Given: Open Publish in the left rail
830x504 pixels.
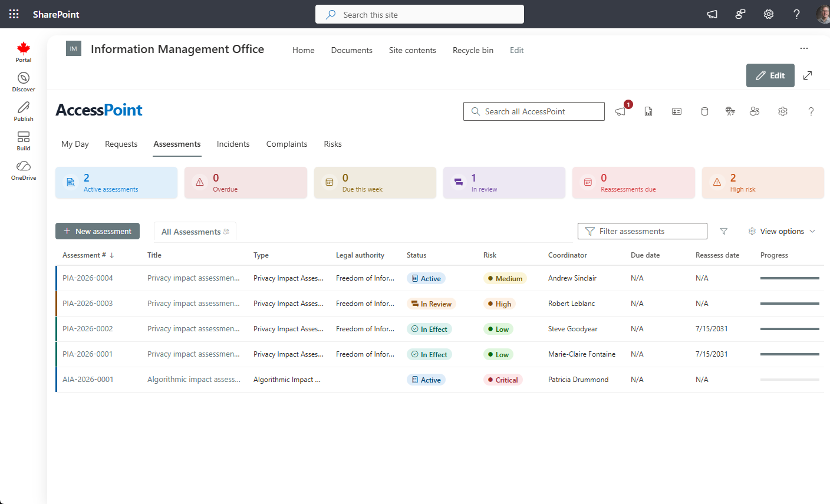Looking at the screenshot, I should 24,111.
